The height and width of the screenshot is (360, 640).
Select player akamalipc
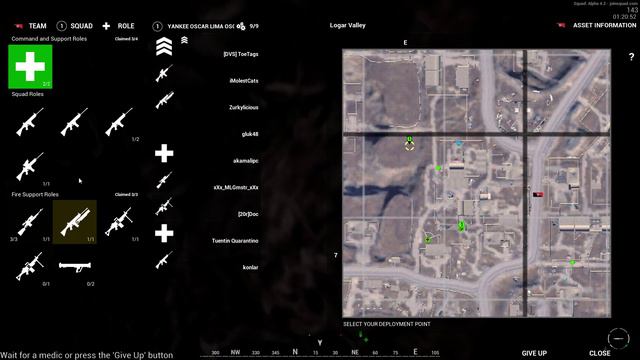tap(246, 161)
